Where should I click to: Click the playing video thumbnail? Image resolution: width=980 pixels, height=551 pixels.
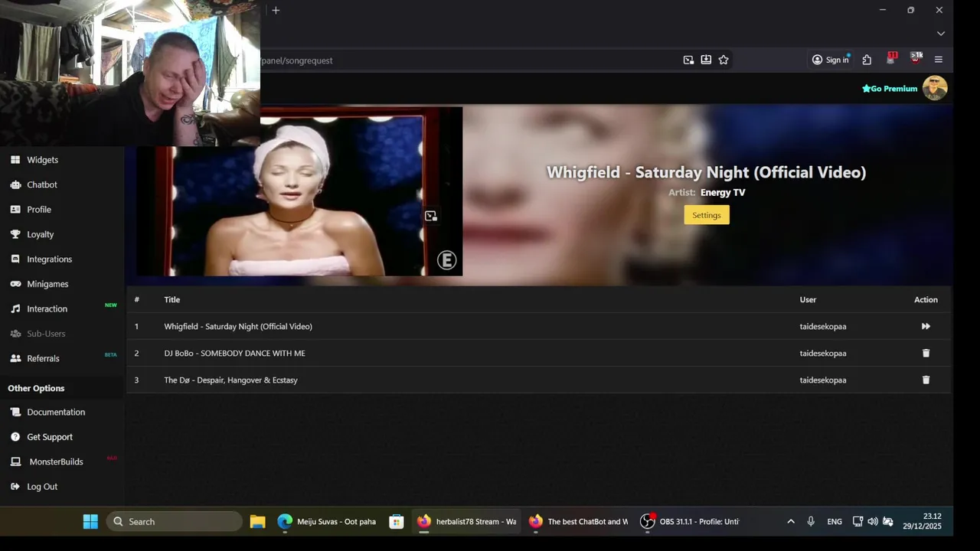click(x=299, y=191)
